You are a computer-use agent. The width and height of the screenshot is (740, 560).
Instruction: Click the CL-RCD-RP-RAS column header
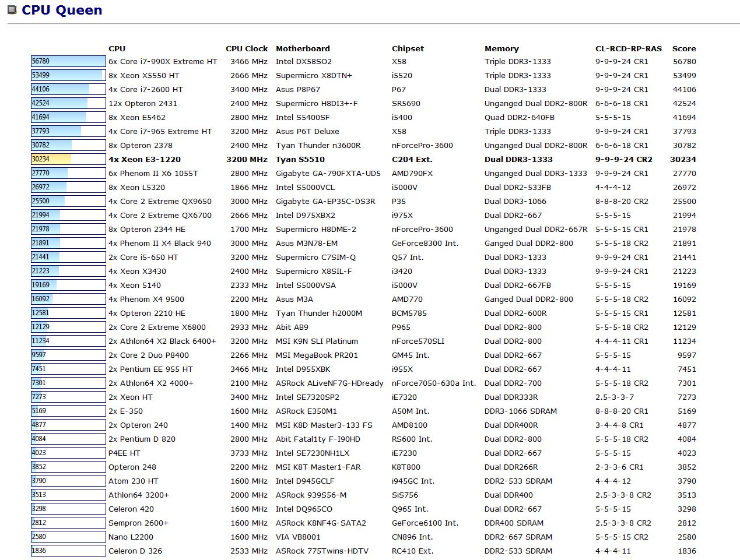click(629, 48)
